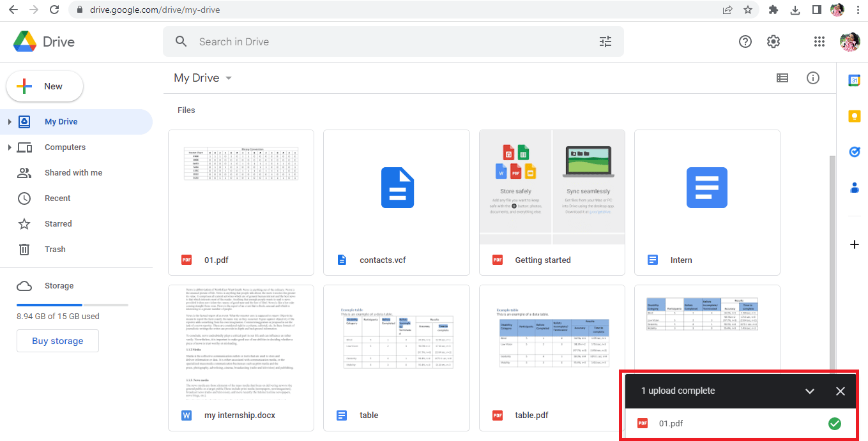Click the Buy storage button
The image size is (868, 441).
pos(57,341)
